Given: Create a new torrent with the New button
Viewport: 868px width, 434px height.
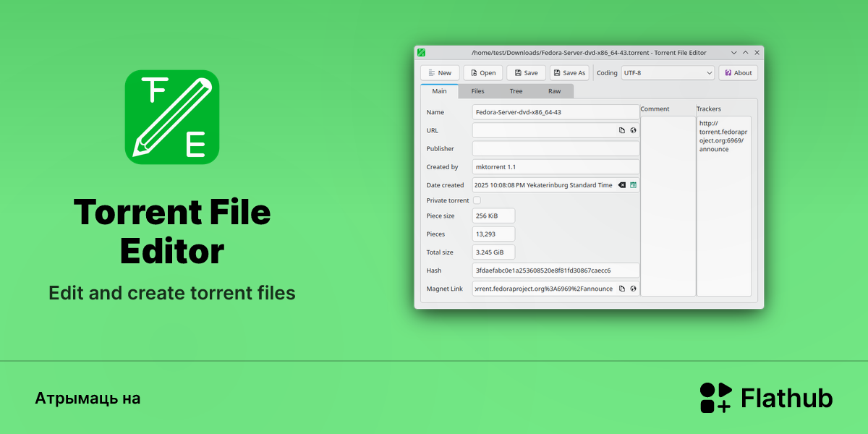Looking at the screenshot, I should click(440, 73).
